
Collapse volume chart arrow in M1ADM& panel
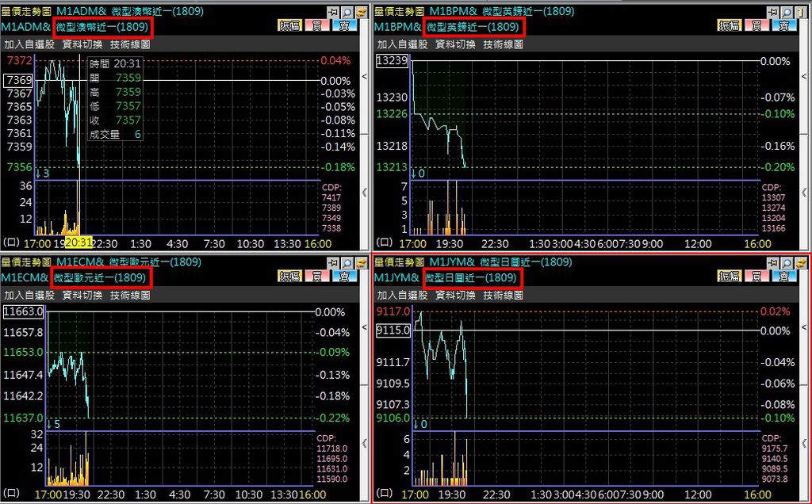tap(364, 193)
